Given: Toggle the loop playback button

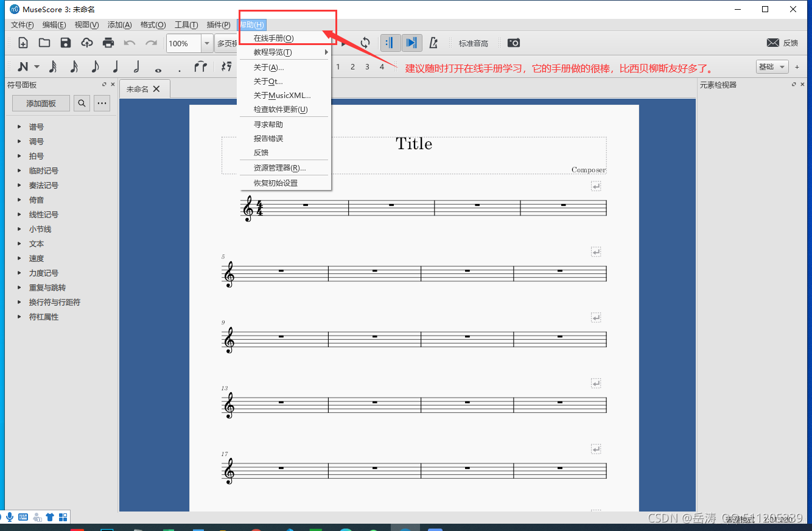Looking at the screenshot, I should coord(365,43).
